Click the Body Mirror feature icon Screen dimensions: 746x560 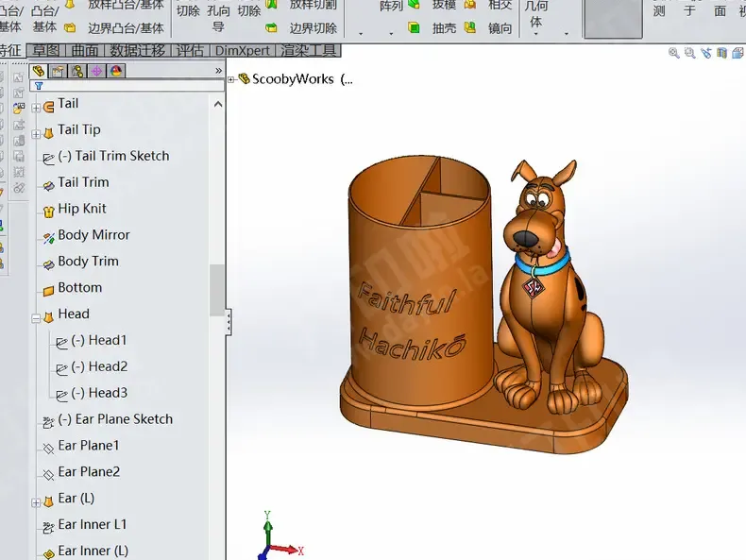[x=48, y=238]
